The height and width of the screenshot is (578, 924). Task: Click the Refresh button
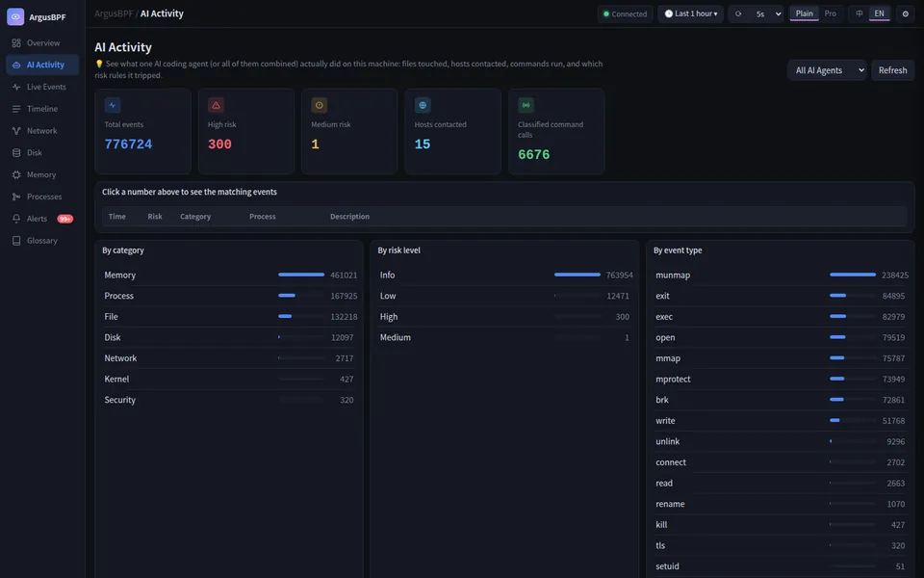coord(892,70)
